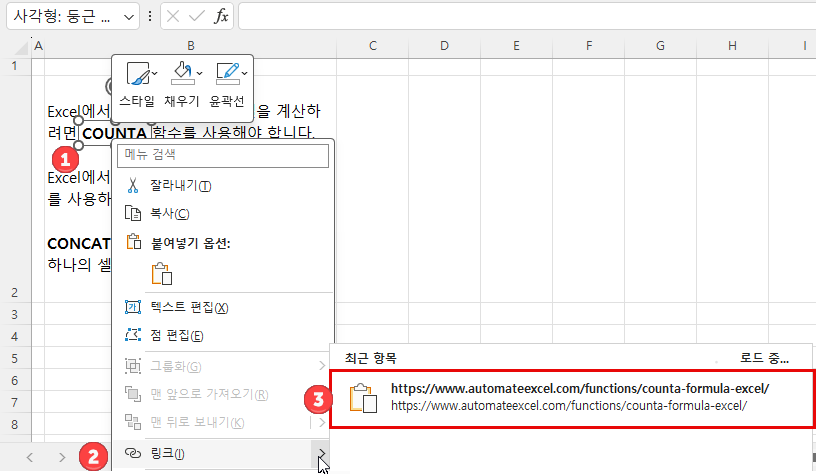Viewport: 816px width, 474px height.
Task: Click next sheet scroll arrow
Action: click(62, 457)
